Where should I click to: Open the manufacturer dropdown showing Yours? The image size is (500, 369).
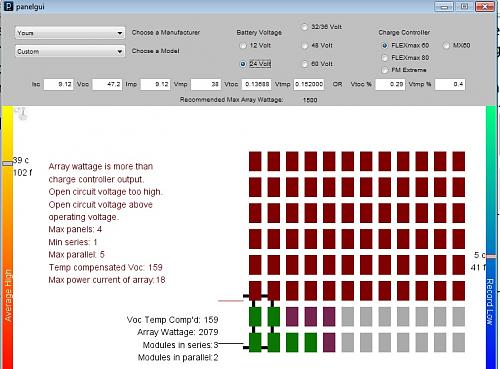click(x=70, y=33)
